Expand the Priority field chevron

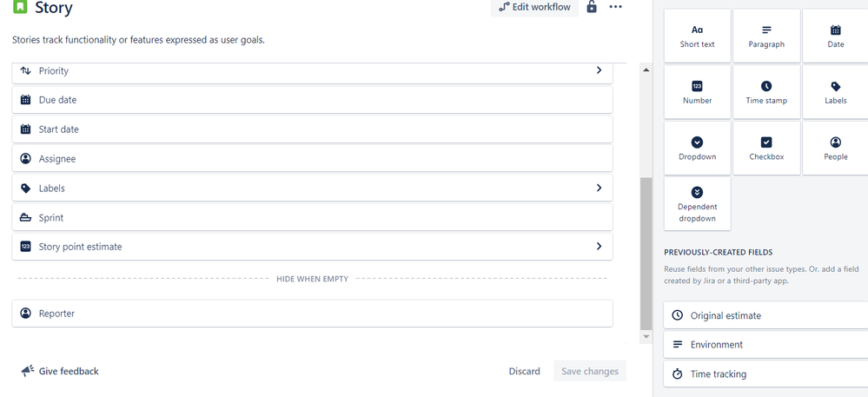pos(599,70)
